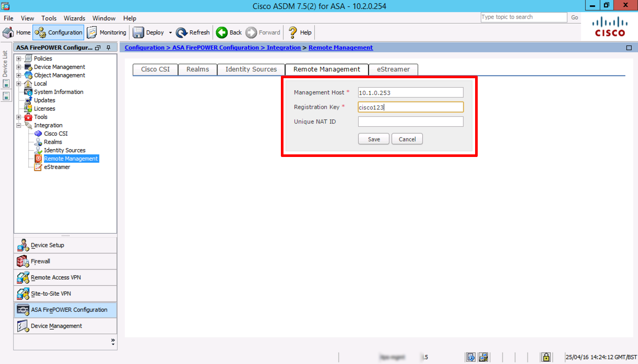
Task: Open the Device List side tab
Action: tap(5, 64)
